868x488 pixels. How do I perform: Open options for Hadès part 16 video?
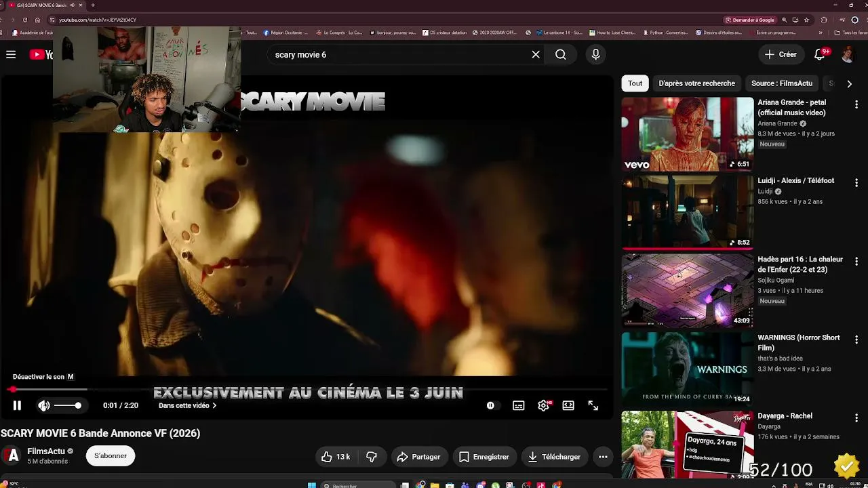[856, 262]
